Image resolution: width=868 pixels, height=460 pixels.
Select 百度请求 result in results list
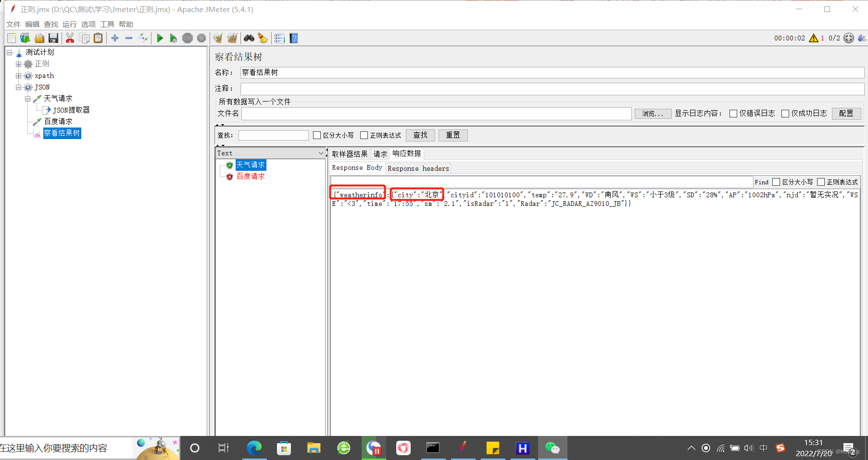point(251,177)
